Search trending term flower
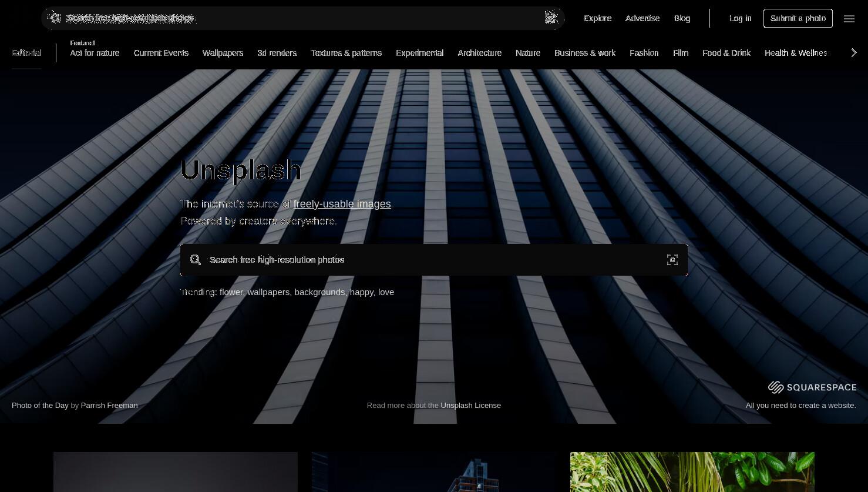 point(231,292)
